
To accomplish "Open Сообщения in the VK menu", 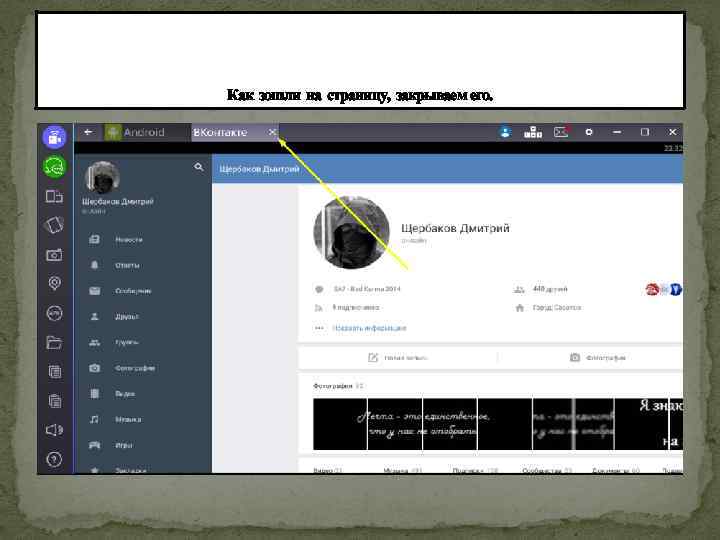I will (x=144, y=291).
